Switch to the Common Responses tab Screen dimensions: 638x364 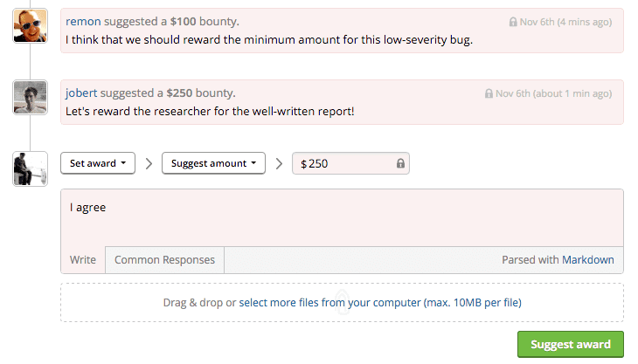pos(164,260)
